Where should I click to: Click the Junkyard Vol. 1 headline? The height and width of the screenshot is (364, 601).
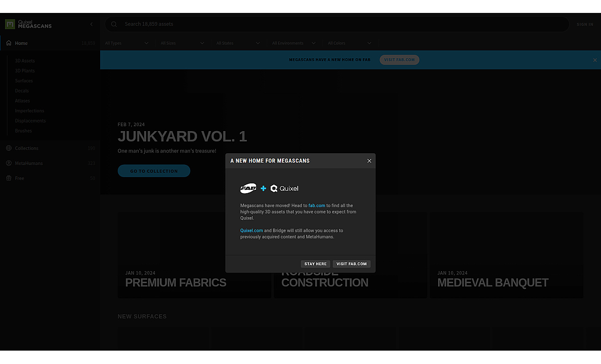pos(182,136)
